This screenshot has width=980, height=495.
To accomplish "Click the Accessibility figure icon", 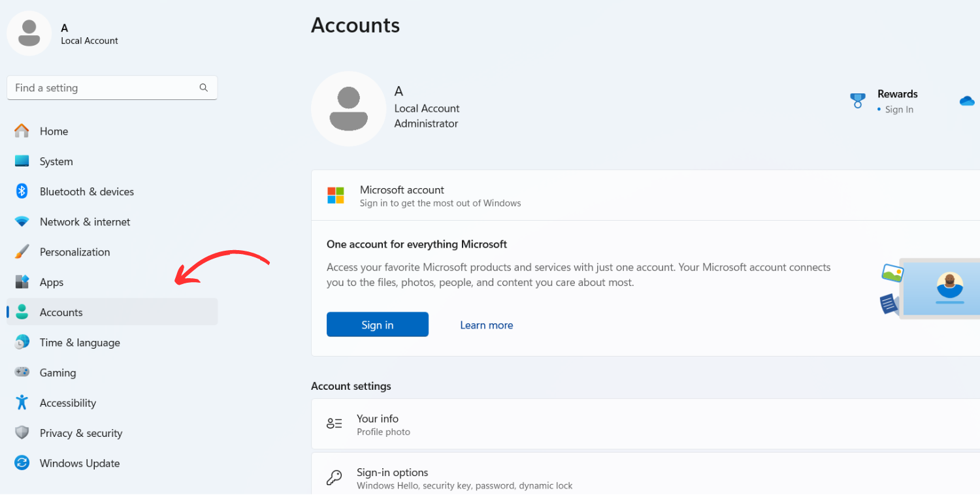I will coord(22,402).
